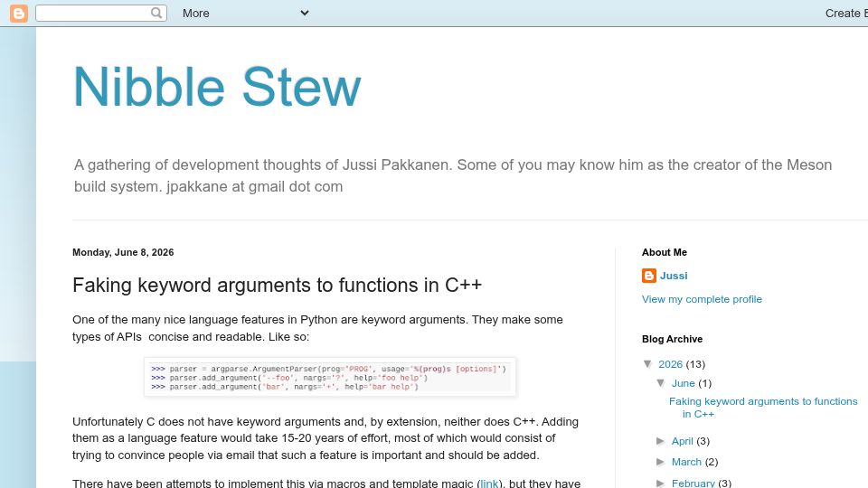The image size is (868, 488).
Task: Click the search magnifier icon
Action: [156, 13]
